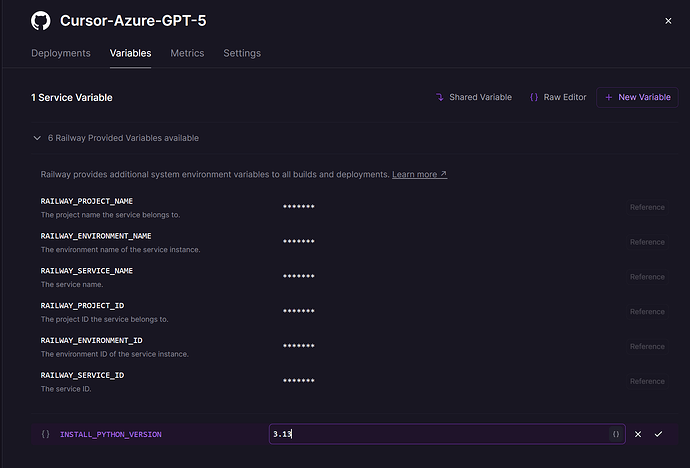Click the Shared Variable button

(473, 97)
